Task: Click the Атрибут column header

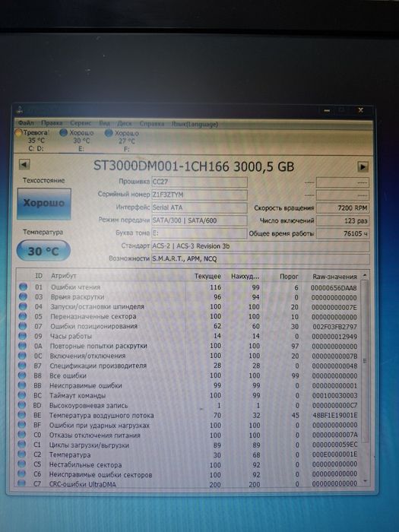Action: 63,276
